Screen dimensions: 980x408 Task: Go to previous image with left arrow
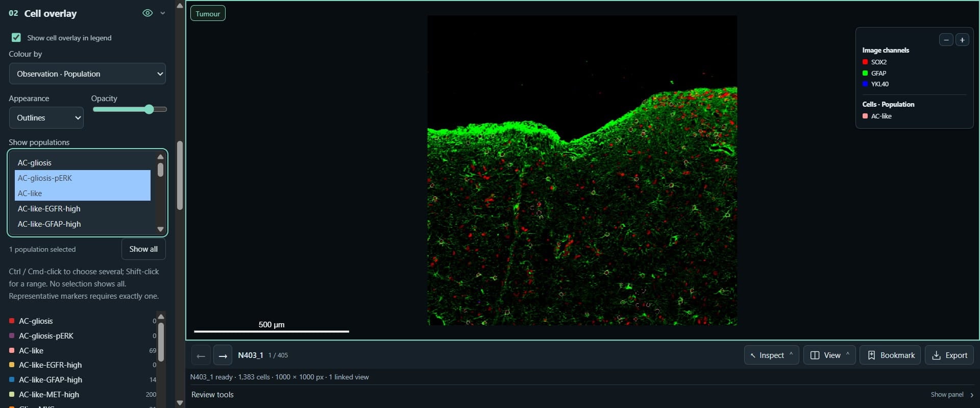coord(201,355)
